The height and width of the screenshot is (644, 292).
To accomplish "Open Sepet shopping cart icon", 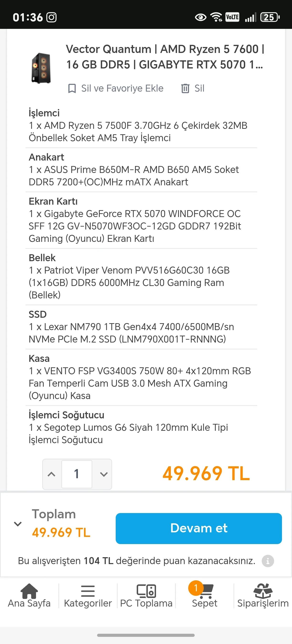I will (206, 592).
